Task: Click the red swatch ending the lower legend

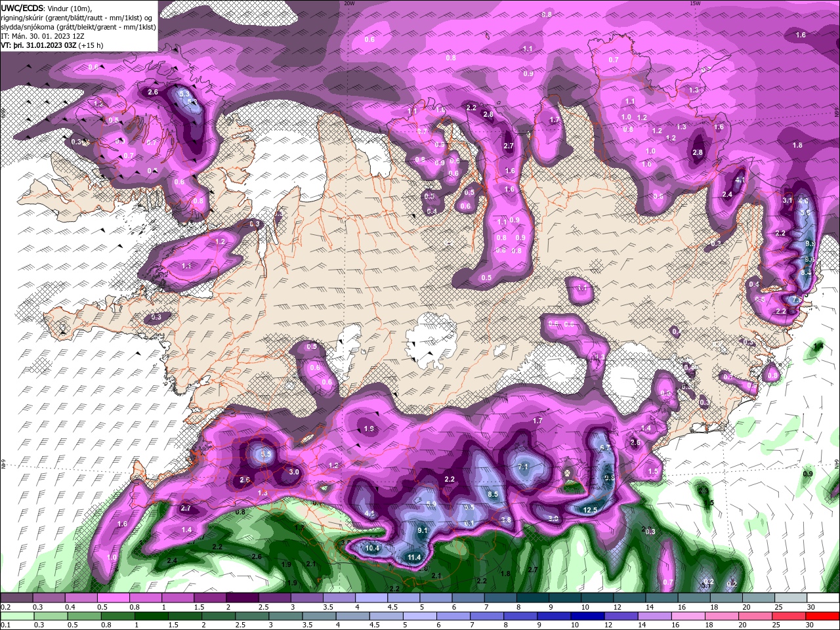Action: [822, 616]
